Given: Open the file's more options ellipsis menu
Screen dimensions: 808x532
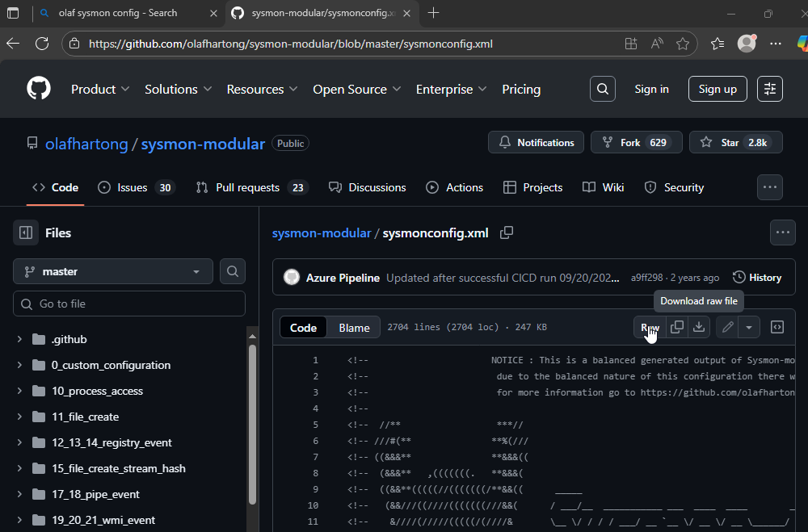Looking at the screenshot, I should (x=783, y=232).
